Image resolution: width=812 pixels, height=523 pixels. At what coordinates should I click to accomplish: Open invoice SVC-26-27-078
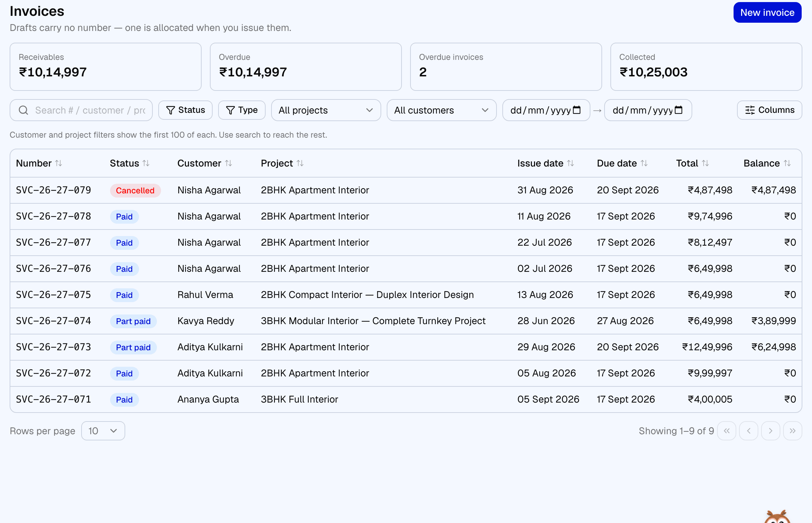tap(53, 216)
